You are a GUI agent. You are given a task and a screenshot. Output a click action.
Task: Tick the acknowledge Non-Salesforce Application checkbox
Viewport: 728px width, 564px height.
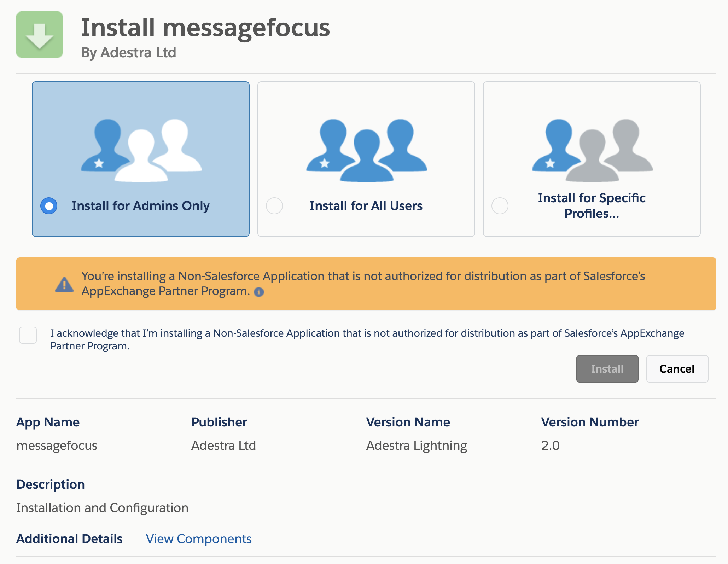[28, 335]
